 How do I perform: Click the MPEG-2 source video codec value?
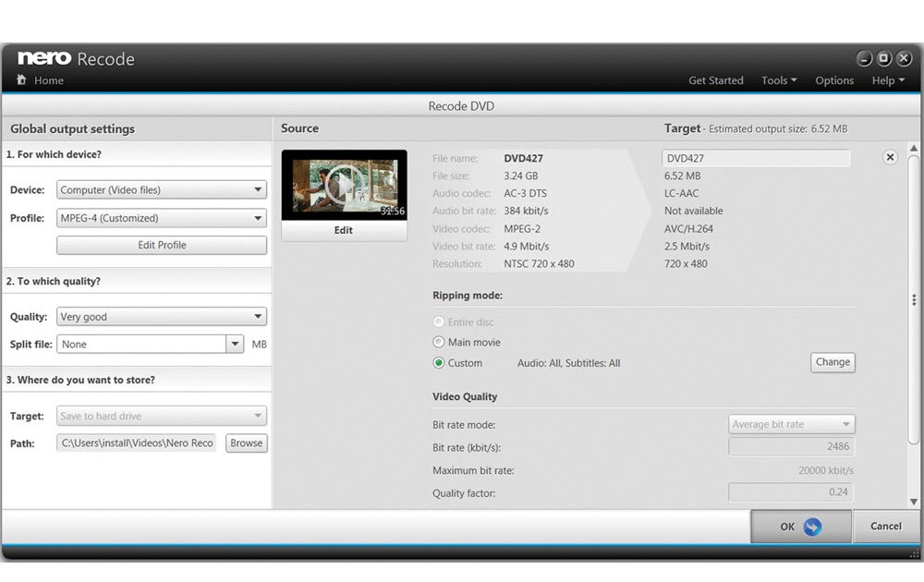point(521,228)
